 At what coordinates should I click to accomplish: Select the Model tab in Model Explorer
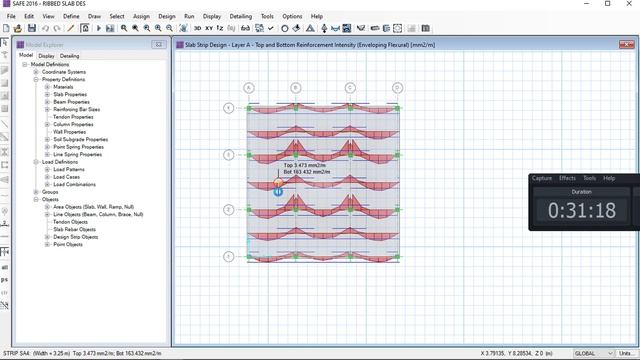coord(26,55)
